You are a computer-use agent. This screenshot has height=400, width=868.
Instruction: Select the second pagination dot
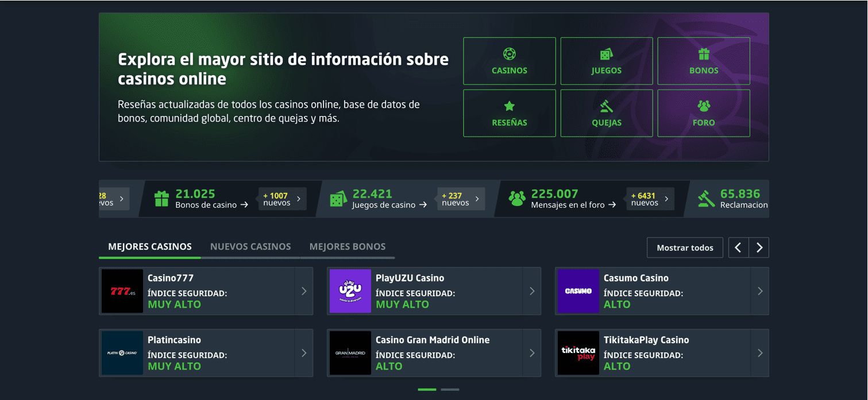click(x=450, y=389)
